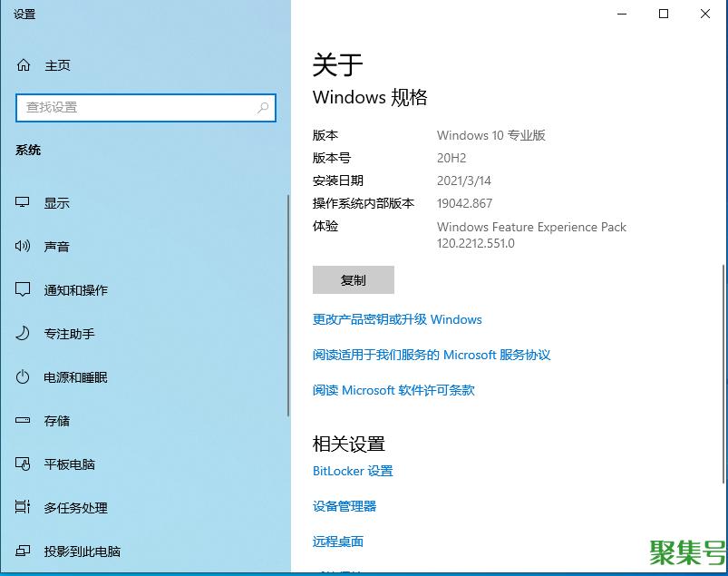The image size is (728, 576).
Task: Click the 专注助手 moon icon
Action: (x=24, y=334)
